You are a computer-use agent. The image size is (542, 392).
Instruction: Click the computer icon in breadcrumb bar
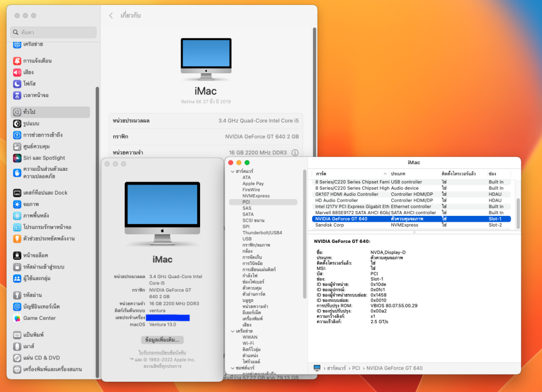pyautogui.click(x=317, y=368)
